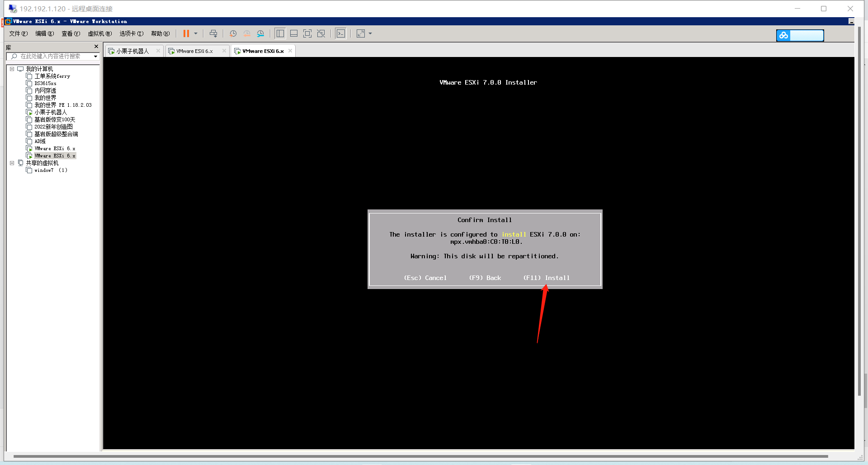Take a snapshot of the VM
Viewport: 868px width, 465px height.
click(x=233, y=33)
